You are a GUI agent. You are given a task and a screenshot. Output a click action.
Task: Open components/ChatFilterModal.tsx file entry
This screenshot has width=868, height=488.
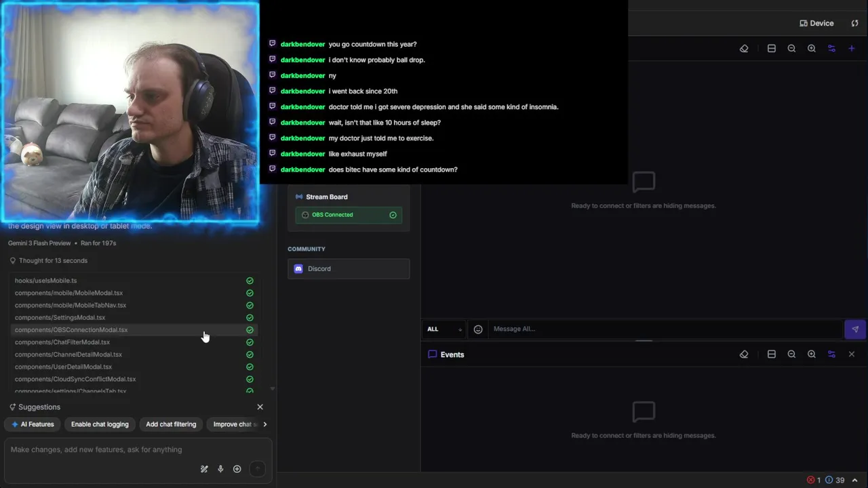click(133, 342)
